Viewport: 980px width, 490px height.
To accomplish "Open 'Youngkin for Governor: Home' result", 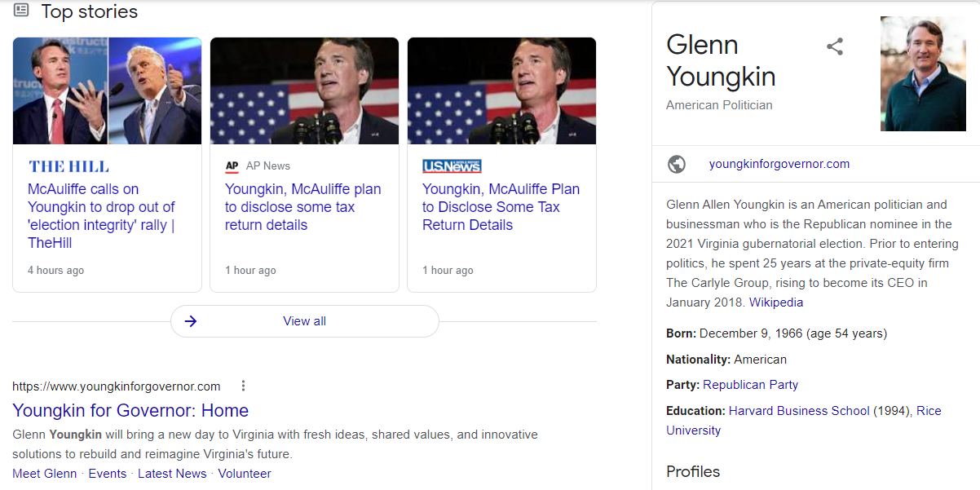I will click(x=130, y=411).
